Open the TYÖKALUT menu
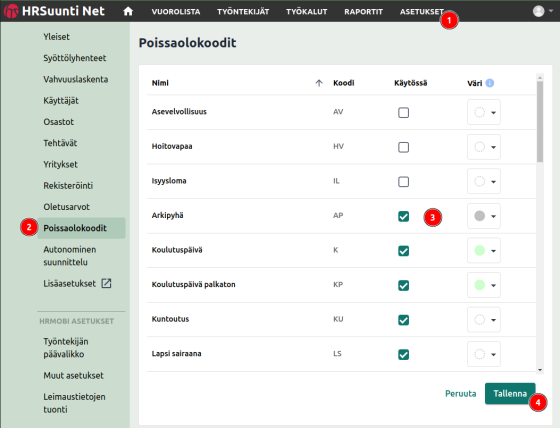 pyautogui.click(x=306, y=12)
